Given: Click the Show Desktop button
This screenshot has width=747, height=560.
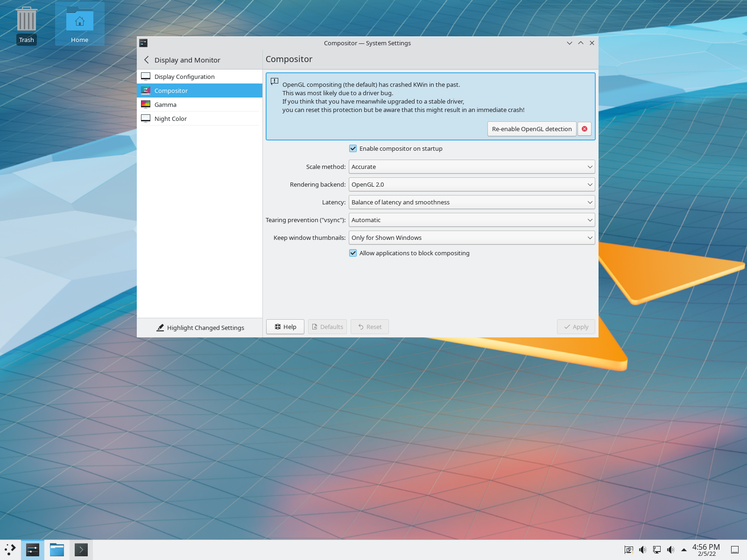Looking at the screenshot, I should tap(735, 550).
